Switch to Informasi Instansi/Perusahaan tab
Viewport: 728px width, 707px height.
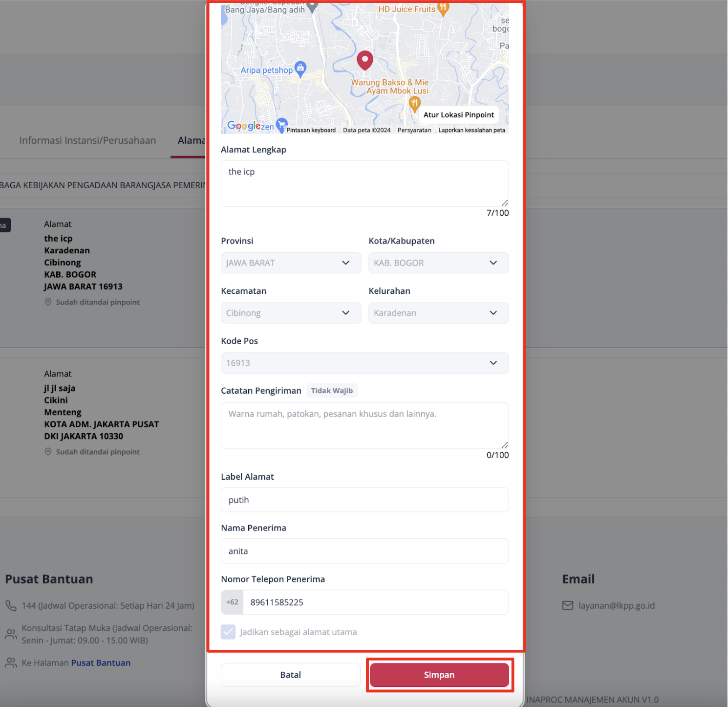(x=88, y=140)
